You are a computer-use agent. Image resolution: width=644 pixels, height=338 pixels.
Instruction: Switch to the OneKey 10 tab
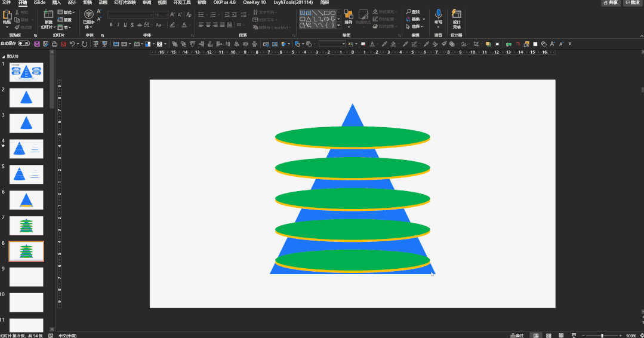pos(254,3)
